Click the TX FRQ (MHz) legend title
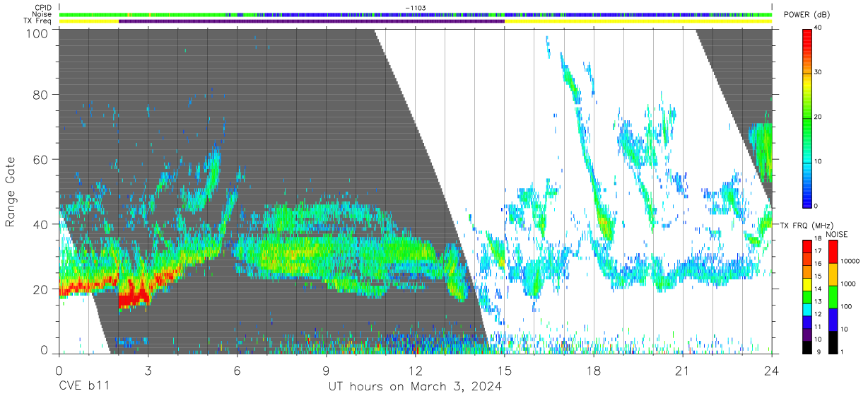This screenshot has width=868, height=401. click(807, 225)
